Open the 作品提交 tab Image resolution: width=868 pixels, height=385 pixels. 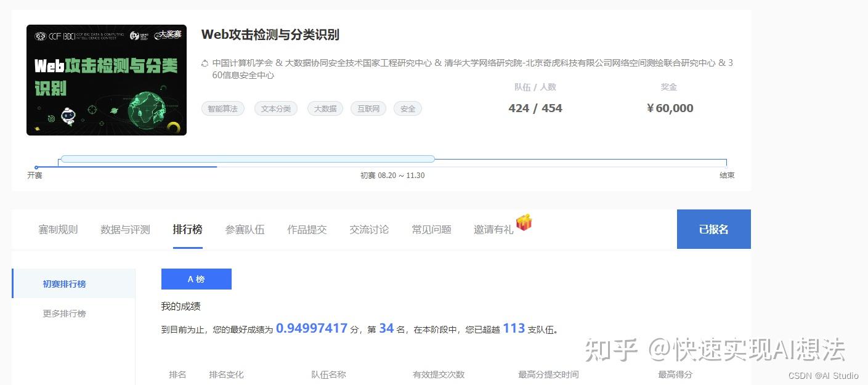tap(307, 229)
